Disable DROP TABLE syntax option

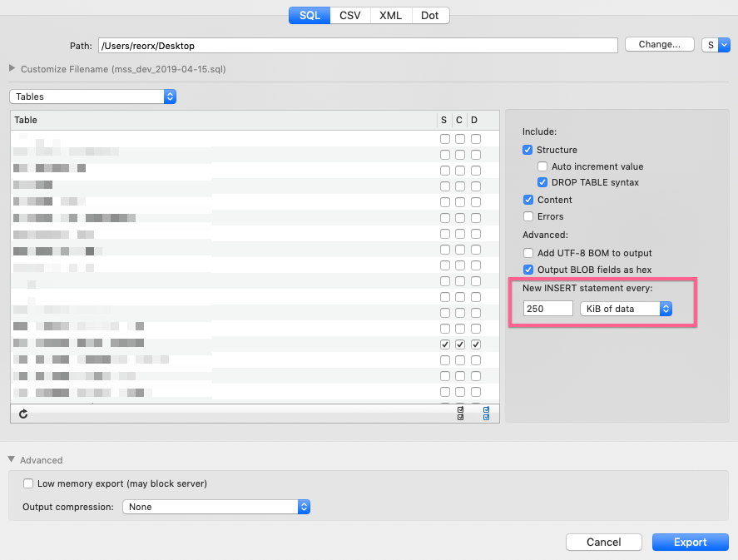point(542,182)
